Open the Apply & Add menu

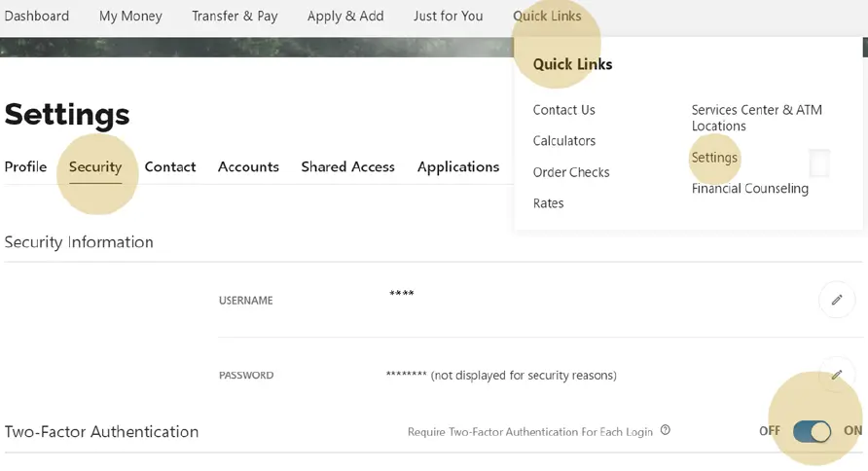click(x=345, y=16)
